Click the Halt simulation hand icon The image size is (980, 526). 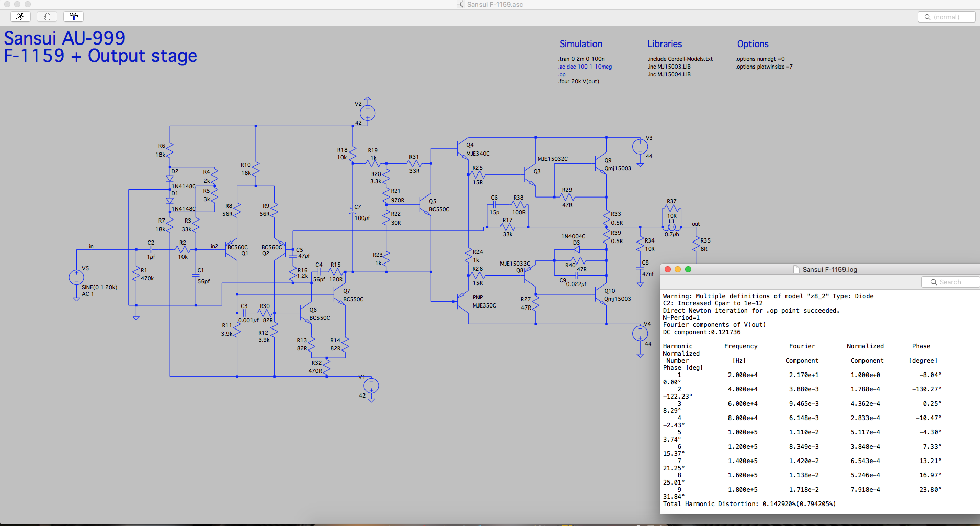(x=47, y=16)
